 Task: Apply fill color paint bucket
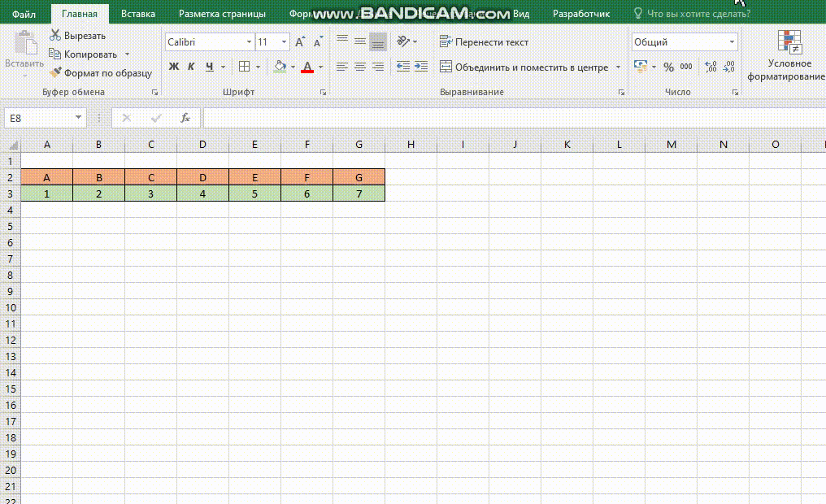pos(280,67)
